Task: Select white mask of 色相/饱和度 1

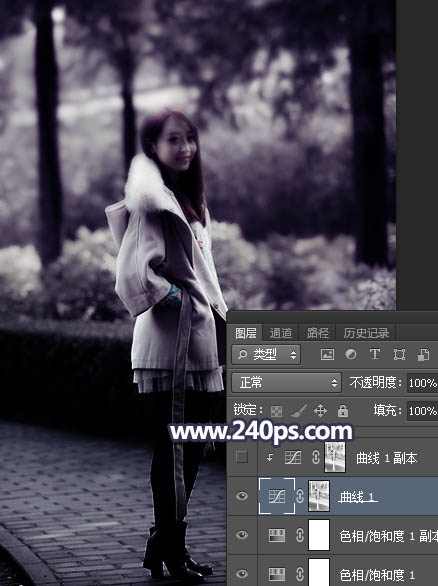Action: [x=319, y=572]
